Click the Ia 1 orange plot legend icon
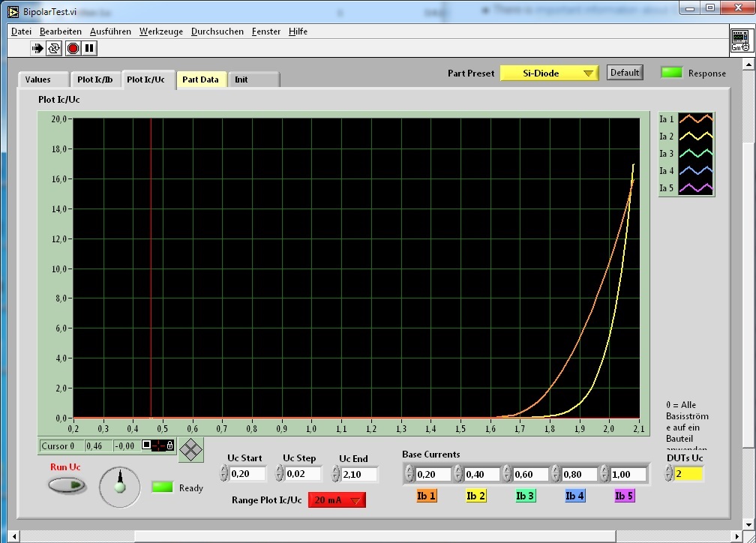756x543 pixels. (696, 118)
